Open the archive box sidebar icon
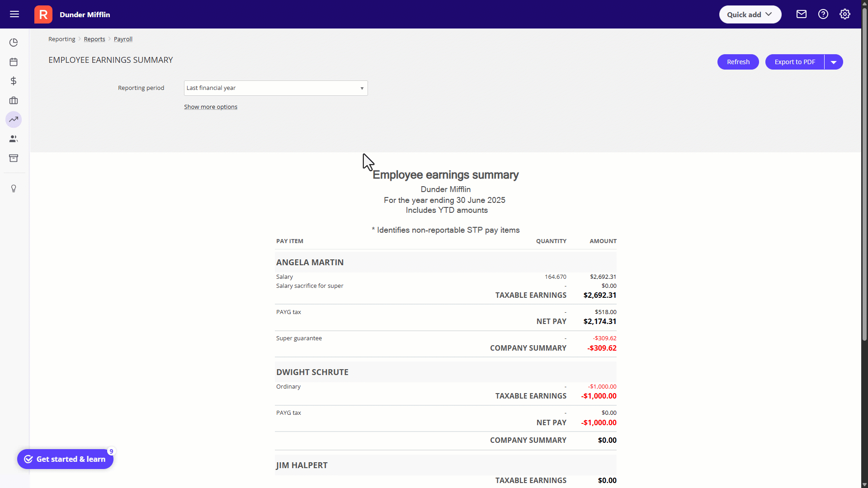The image size is (868, 488). point(14,158)
